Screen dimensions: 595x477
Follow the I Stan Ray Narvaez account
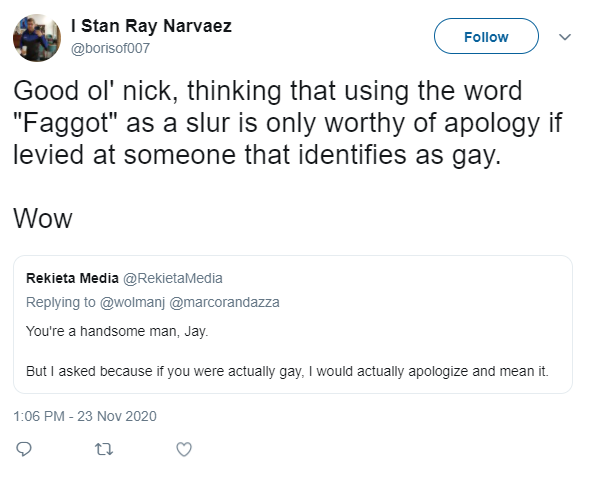pyautogui.click(x=486, y=36)
